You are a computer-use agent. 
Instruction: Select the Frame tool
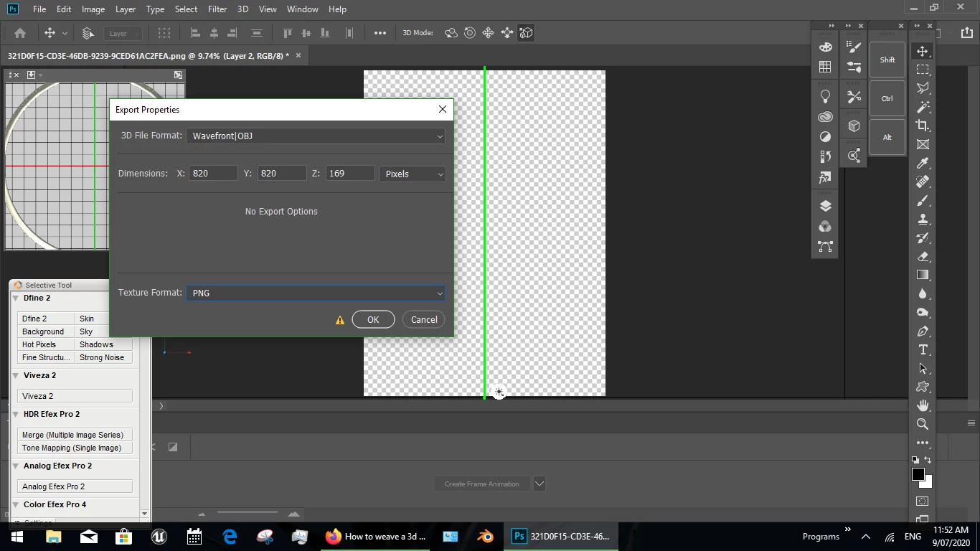click(923, 144)
